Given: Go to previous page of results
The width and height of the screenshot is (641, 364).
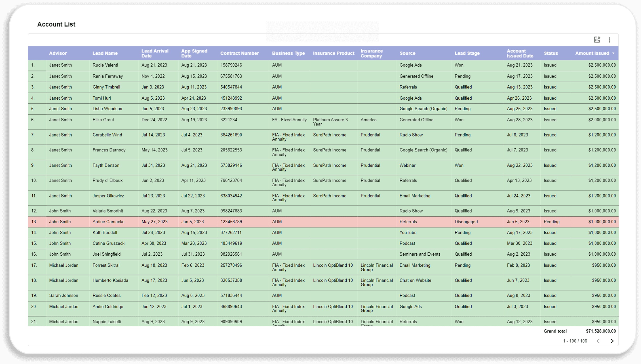Looking at the screenshot, I should (x=598, y=341).
